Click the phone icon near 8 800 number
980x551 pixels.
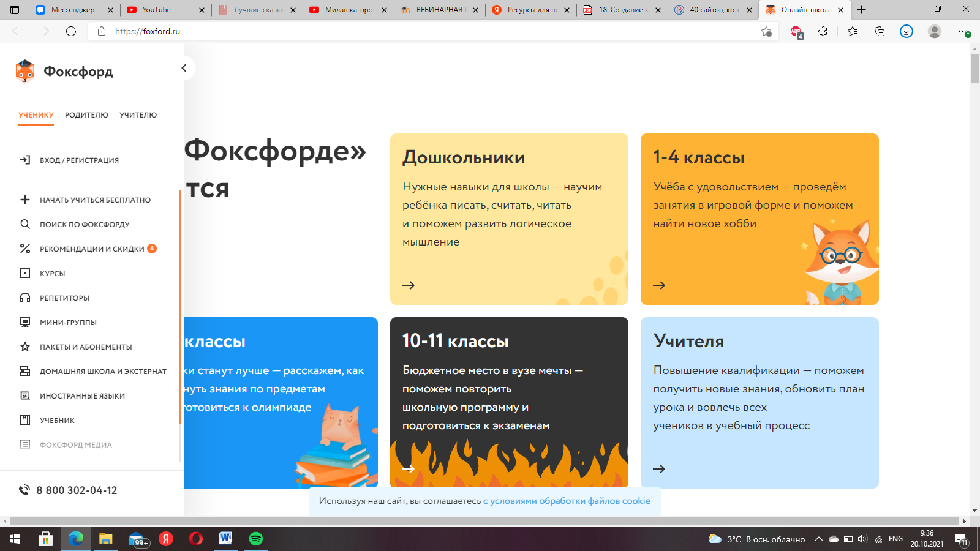coord(24,490)
